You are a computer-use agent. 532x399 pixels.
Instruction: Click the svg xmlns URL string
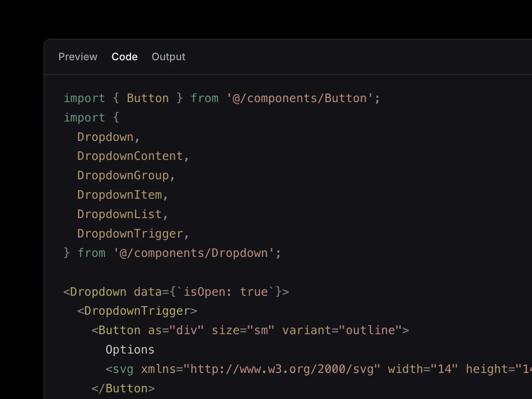click(x=282, y=369)
